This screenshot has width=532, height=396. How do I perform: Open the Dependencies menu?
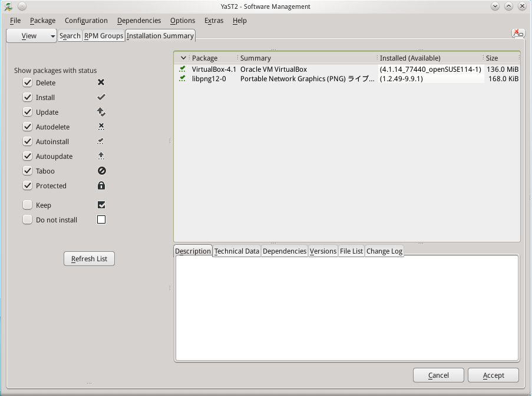click(x=139, y=21)
